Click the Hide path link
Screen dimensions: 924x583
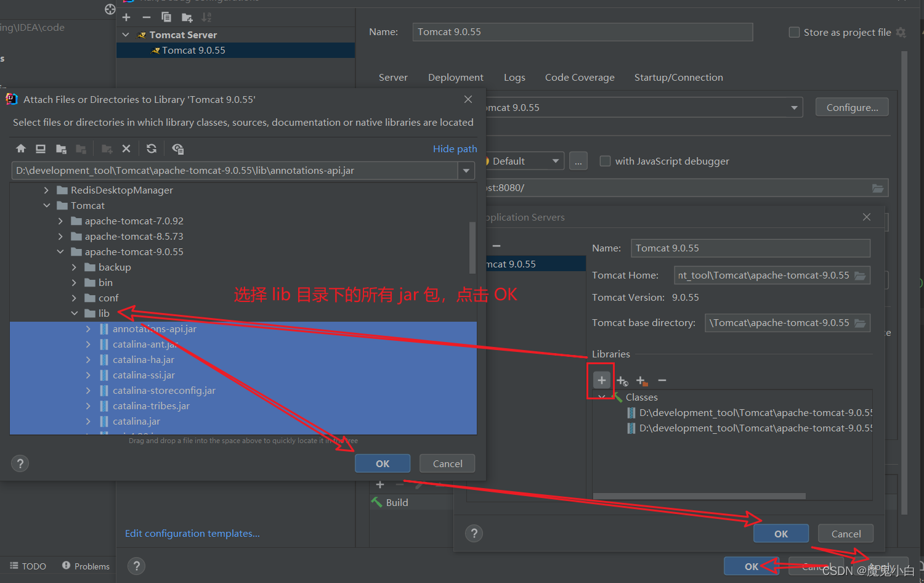455,149
